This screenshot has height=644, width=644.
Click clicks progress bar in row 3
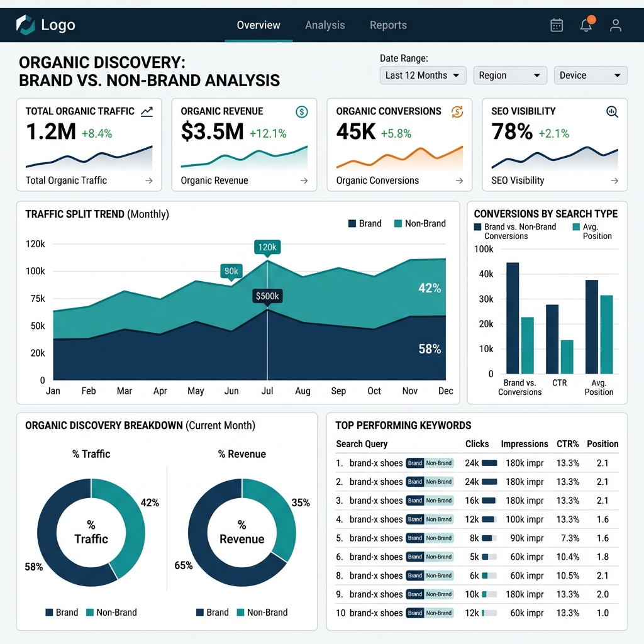pos(489,501)
